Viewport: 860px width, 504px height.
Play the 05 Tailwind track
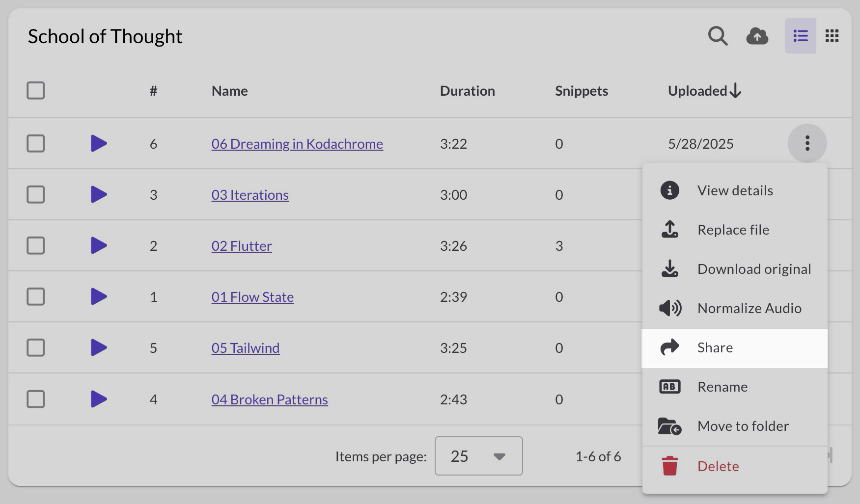point(99,348)
